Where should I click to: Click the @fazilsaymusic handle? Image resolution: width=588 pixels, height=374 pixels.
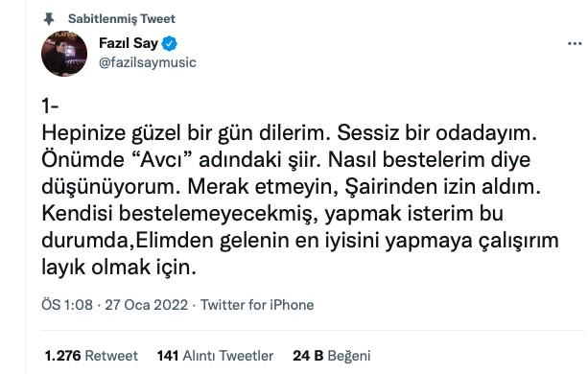tap(148, 62)
